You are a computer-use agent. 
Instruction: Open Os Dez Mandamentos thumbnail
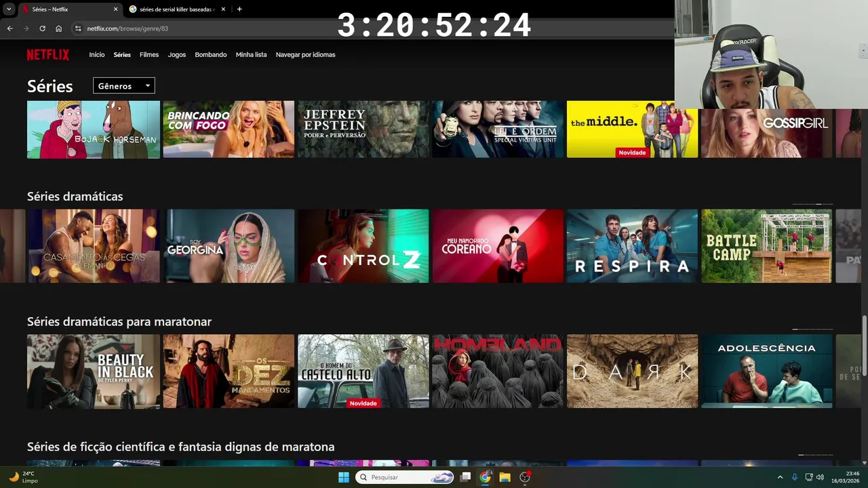(229, 371)
